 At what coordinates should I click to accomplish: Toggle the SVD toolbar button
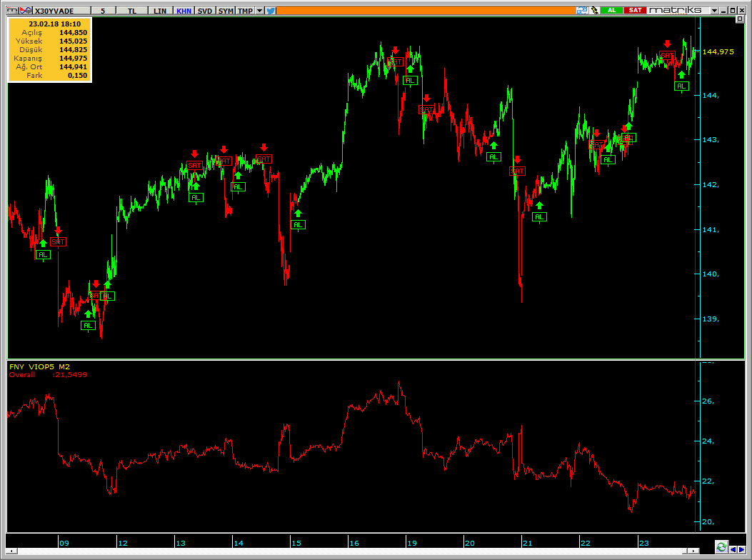click(205, 11)
